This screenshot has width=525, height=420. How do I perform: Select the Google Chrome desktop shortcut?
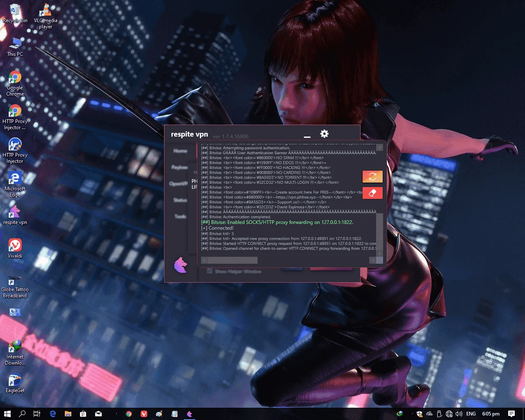15,84
